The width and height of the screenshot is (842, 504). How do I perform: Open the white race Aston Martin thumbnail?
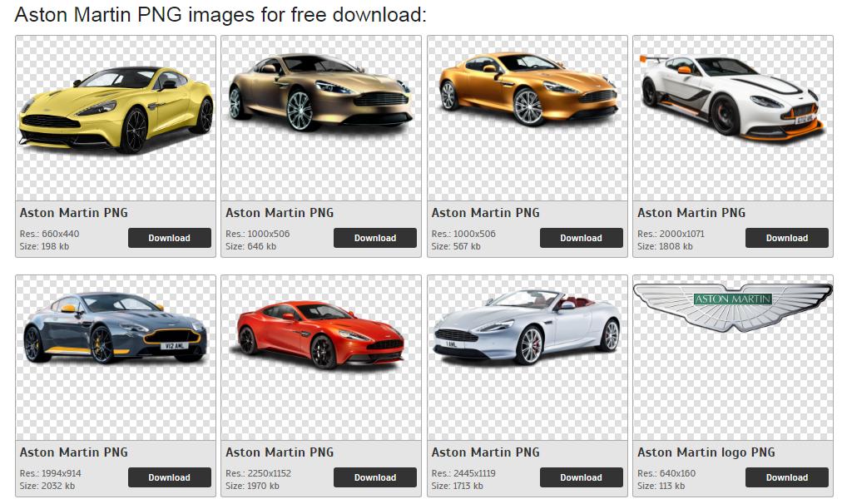coord(733,119)
